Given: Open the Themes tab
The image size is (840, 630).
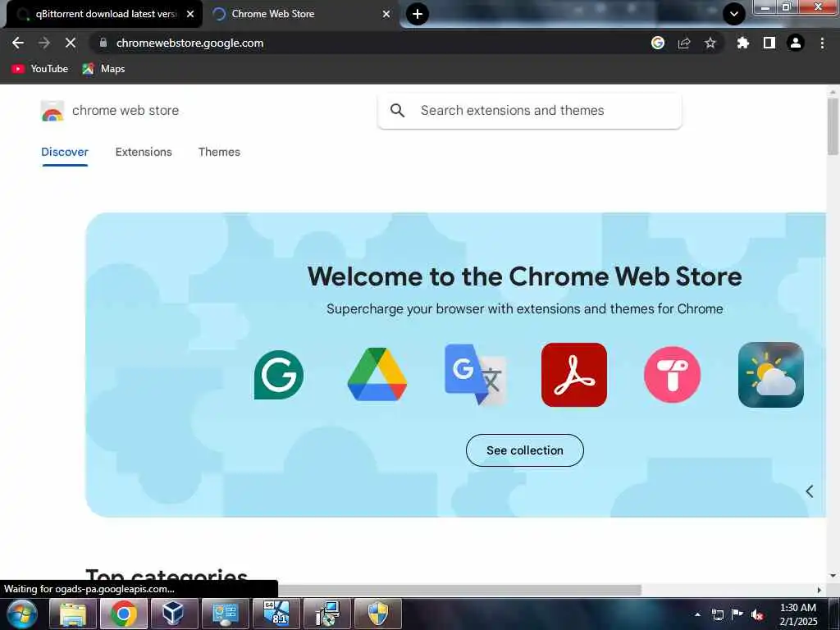Looking at the screenshot, I should pyautogui.click(x=219, y=152).
